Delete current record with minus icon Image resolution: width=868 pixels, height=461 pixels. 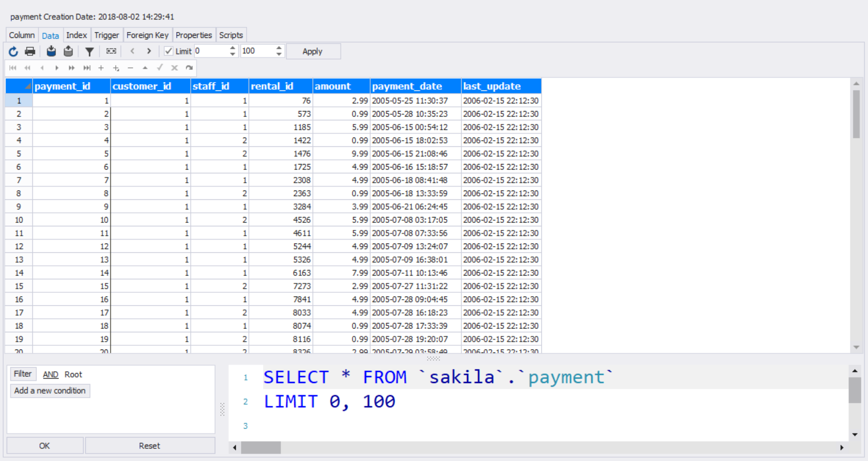click(130, 68)
